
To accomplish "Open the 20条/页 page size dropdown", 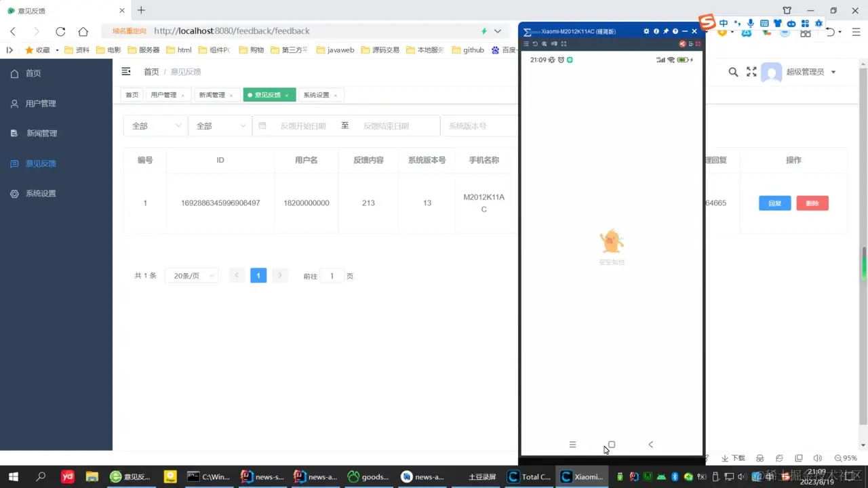I will click(191, 276).
